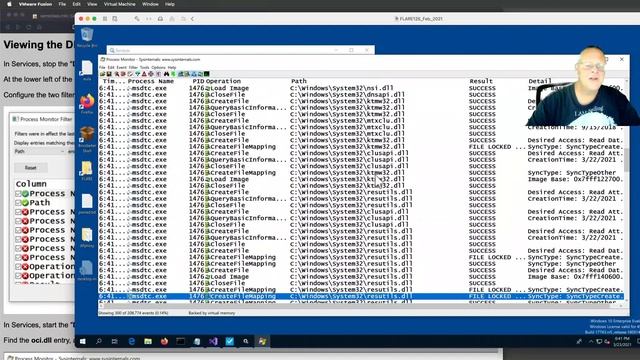Open Window menu in macOS menu bar
This screenshot has width=640, height=360.
(x=150, y=4)
